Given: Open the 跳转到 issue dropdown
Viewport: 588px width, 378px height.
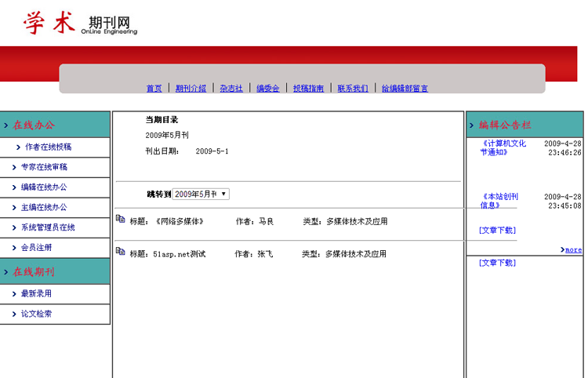Looking at the screenshot, I should (x=201, y=194).
